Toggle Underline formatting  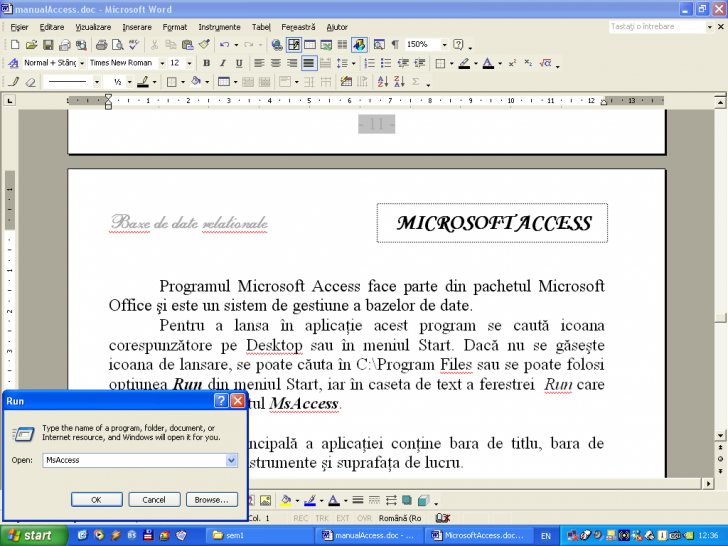239,63
